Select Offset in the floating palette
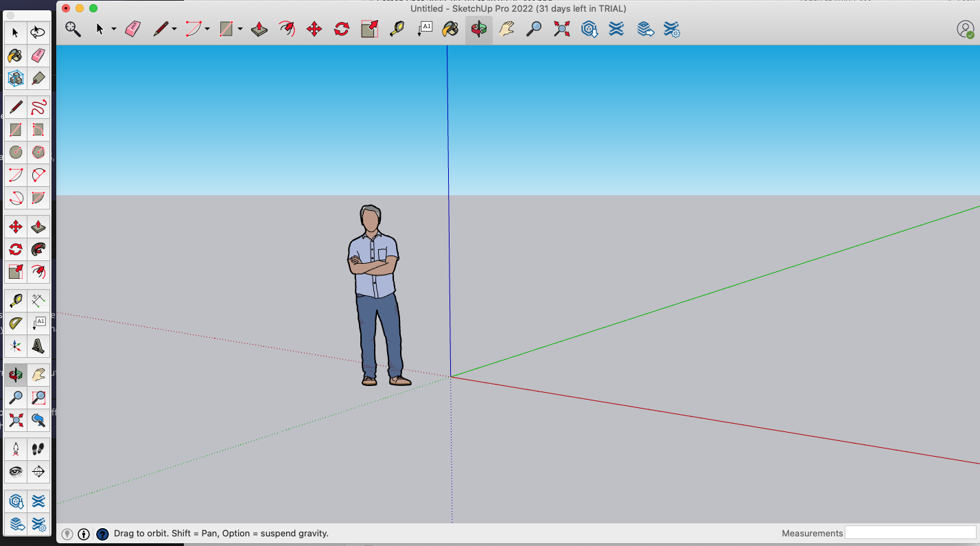 (x=38, y=272)
